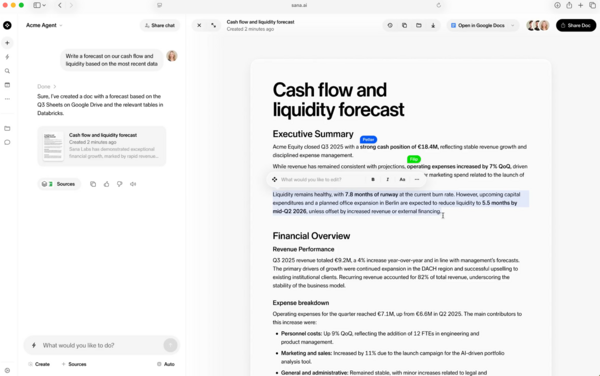Open browser sidebar toggle dropdown

point(39,5)
